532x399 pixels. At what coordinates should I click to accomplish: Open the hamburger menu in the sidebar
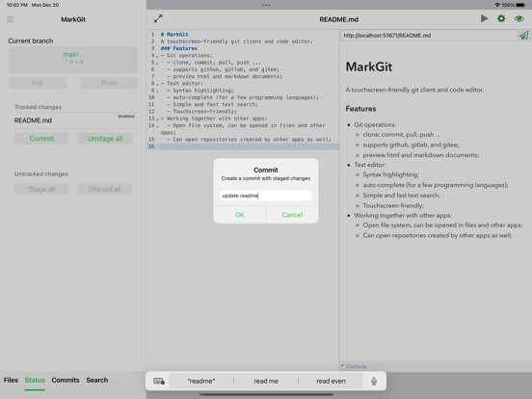coord(11,19)
